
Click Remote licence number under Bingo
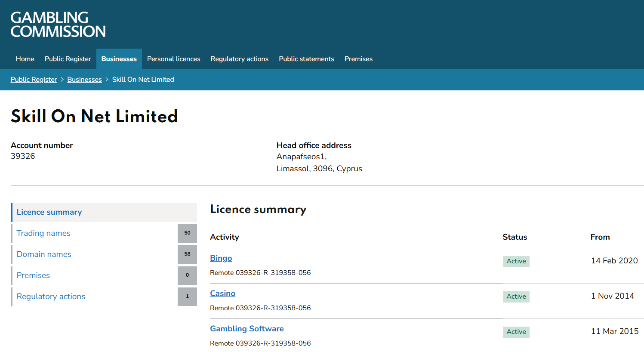(260, 273)
